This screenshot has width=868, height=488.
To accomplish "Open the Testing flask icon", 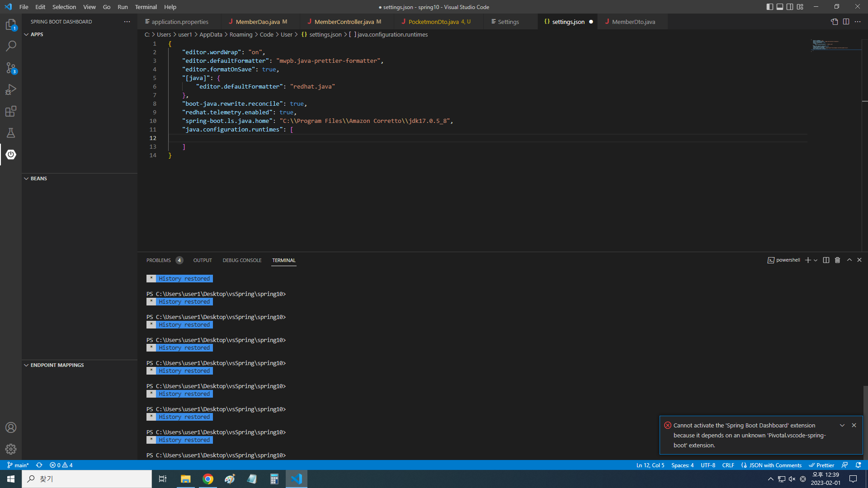I will pos(11,133).
